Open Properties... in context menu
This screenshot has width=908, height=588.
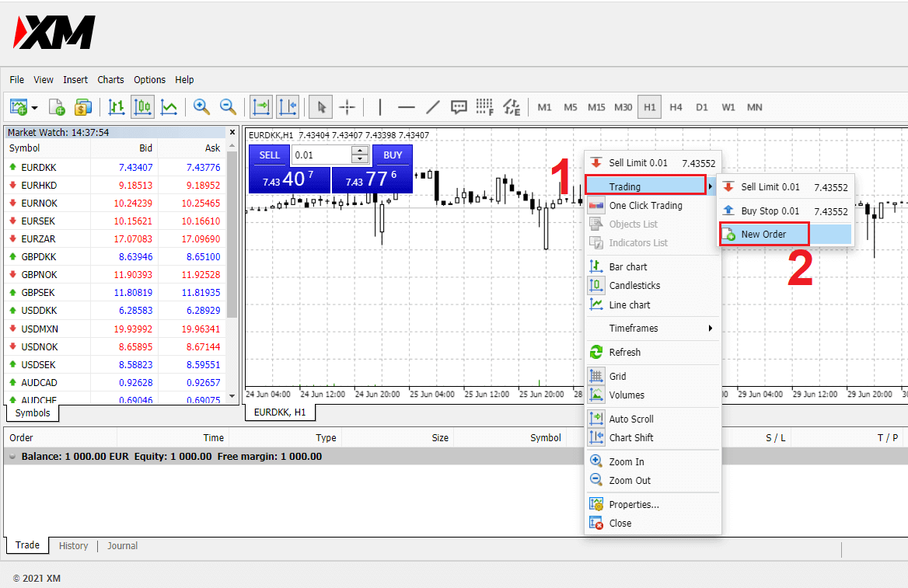click(x=653, y=504)
